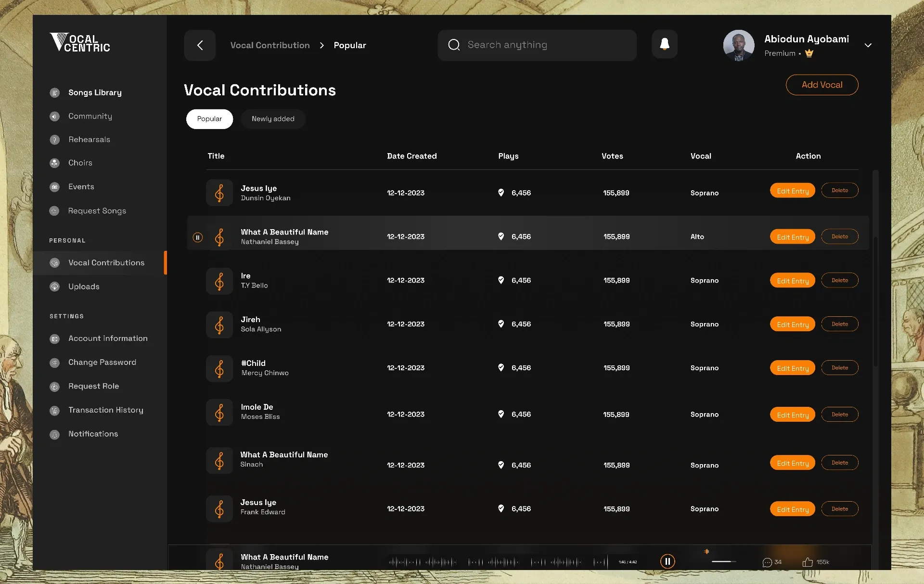Adjust the volume slider in player
This screenshot has width=924, height=584.
click(x=724, y=561)
